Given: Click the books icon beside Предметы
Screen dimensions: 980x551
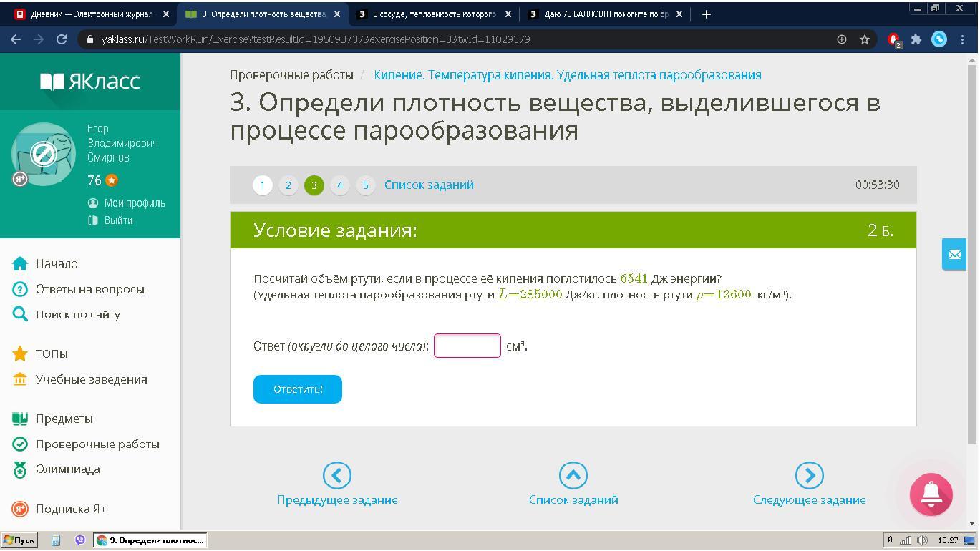Looking at the screenshot, I should click(x=20, y=419).
